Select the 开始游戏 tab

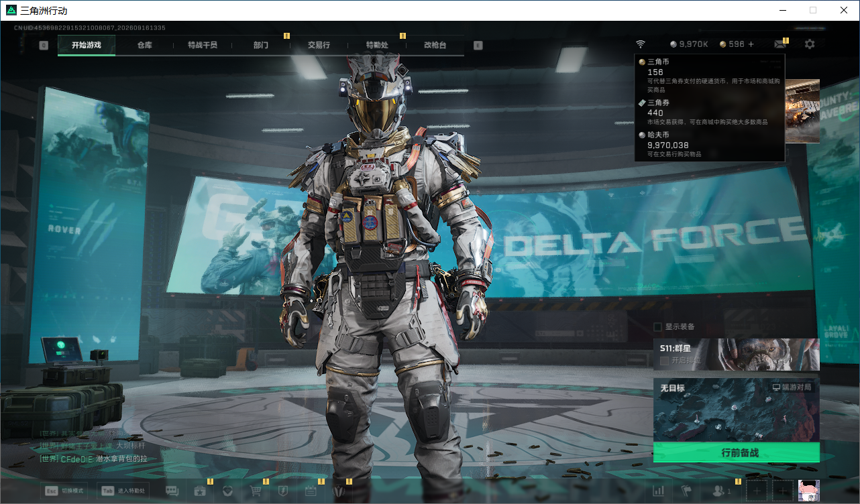coord(87,45)
